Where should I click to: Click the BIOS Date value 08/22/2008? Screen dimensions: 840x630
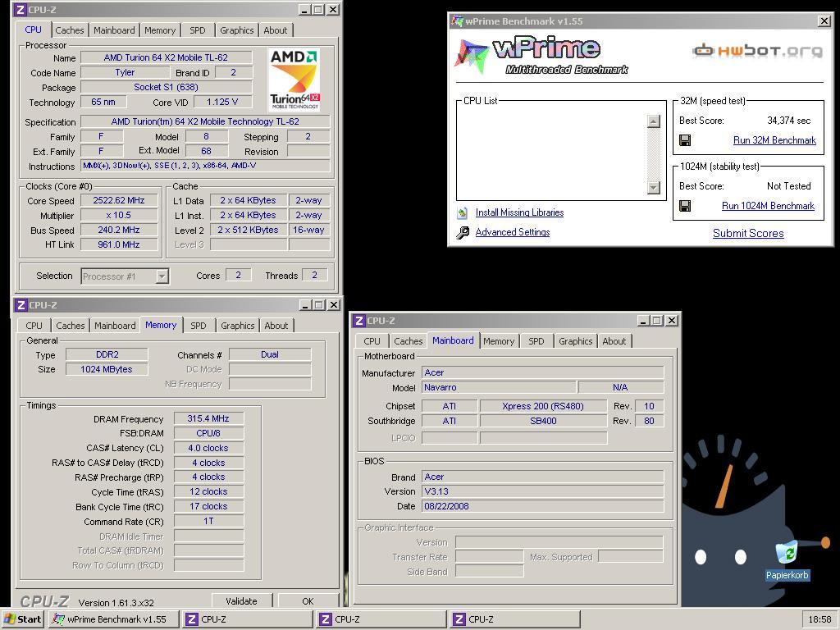543,506
